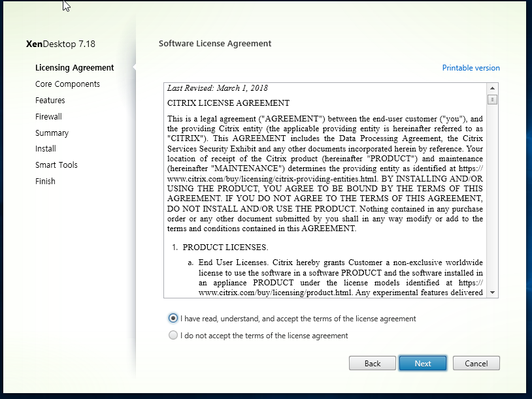
Task: Choose the do not accept terms option
Action: pyautogui.click(x=173, y=335)
